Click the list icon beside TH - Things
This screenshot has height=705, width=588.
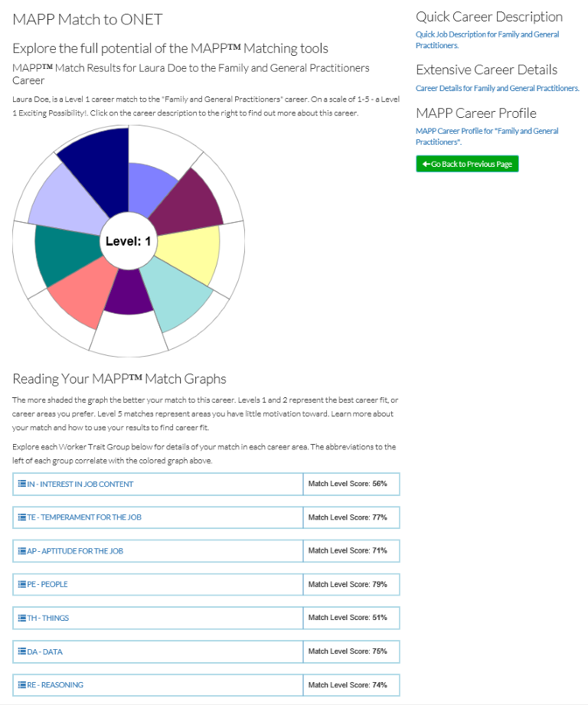pos(21,618)
